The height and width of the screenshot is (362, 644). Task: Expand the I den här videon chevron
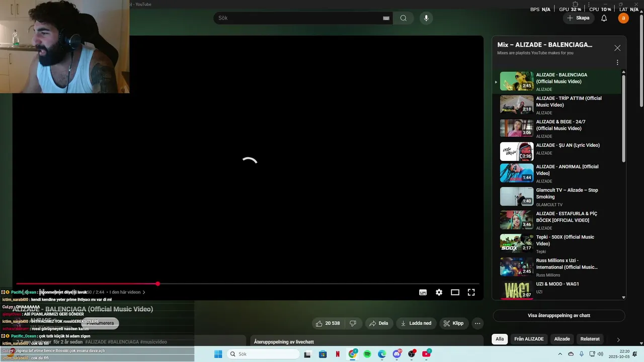[144, 292]
